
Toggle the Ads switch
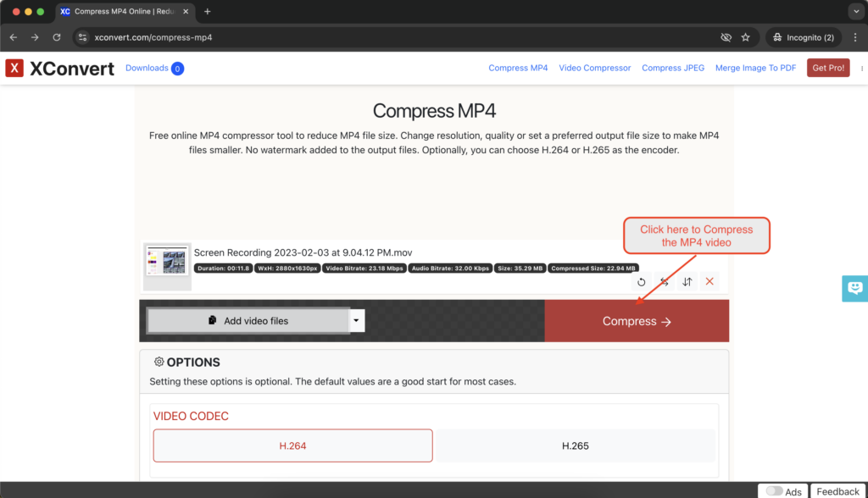[x=775, y=491]
